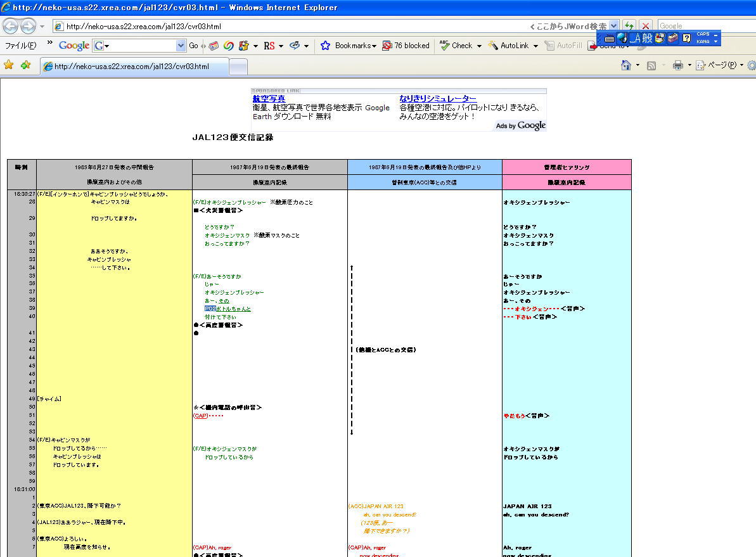Open the Print dropdown arrow
756x557 pixels.
pyautogui.click(x=689, y=65)
